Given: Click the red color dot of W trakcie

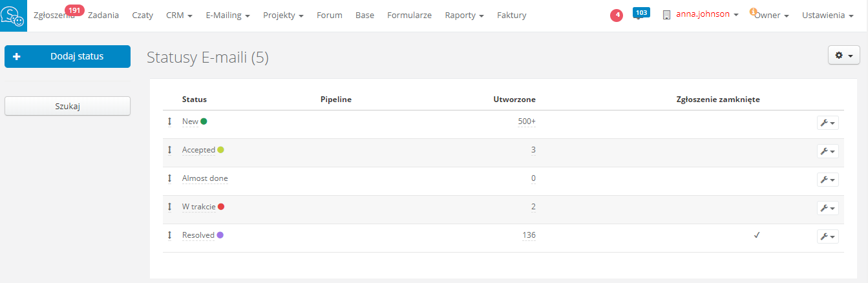Looking at the screenshot, I should pos(221,207).
